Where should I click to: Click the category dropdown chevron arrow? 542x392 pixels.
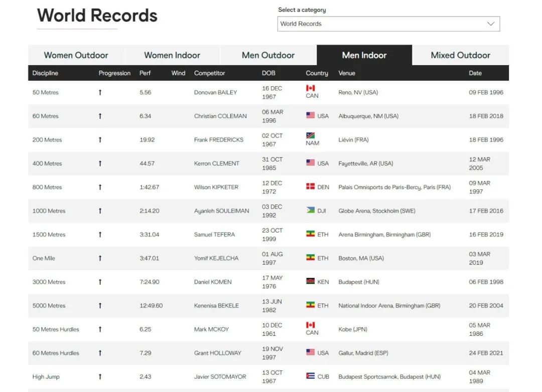tap(491, 24)
